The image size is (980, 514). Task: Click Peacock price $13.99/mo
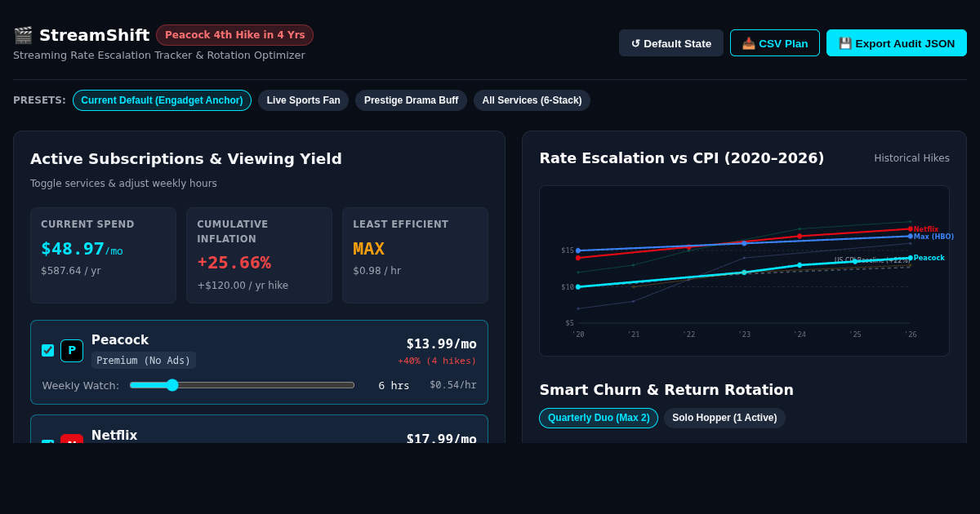pyautogui.click(x=441, y=344)
